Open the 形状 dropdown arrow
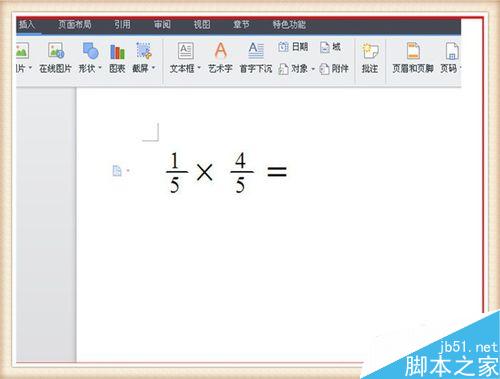500x379 pixels. [99, 68]
